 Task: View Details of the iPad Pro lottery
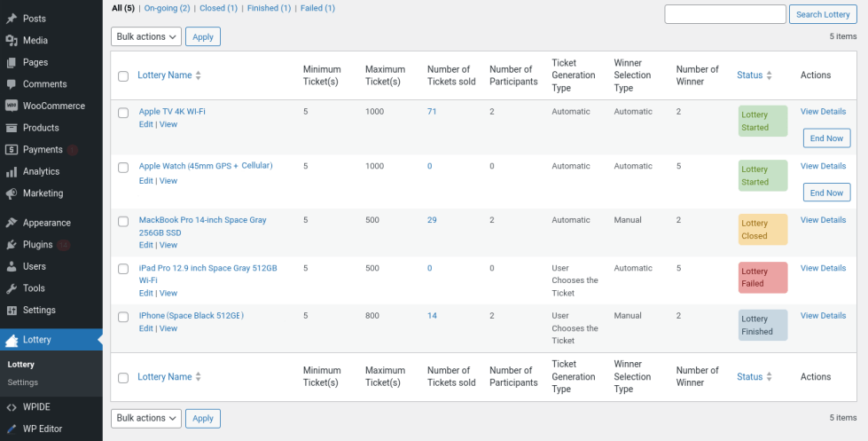tap(823, 268)
